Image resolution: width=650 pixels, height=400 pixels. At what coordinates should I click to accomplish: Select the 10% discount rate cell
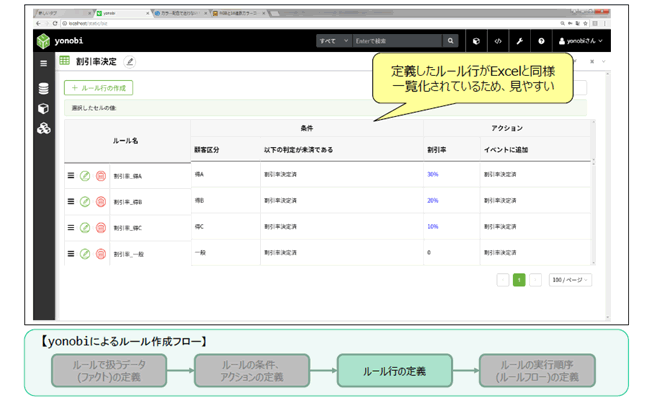[x=452, y=227]
